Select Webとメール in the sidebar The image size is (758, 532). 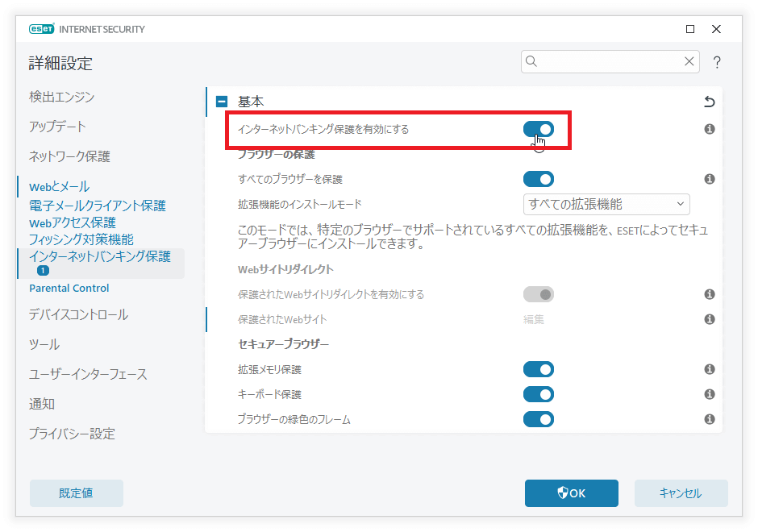point(59,187)
